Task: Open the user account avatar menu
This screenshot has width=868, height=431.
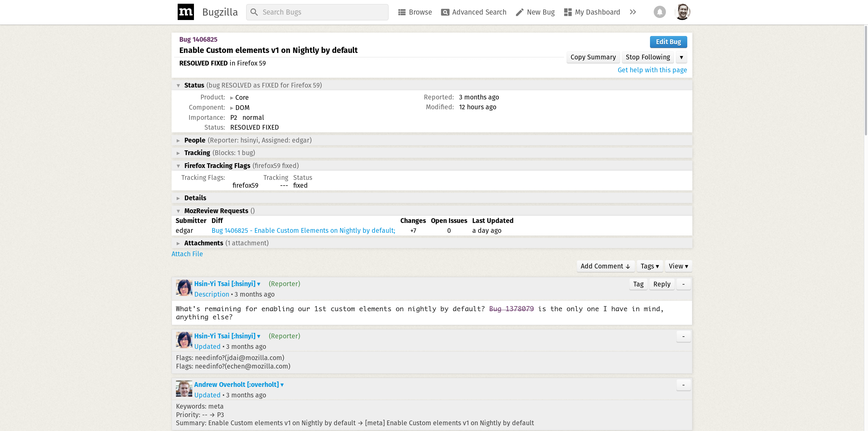Action: pos(683,12)
